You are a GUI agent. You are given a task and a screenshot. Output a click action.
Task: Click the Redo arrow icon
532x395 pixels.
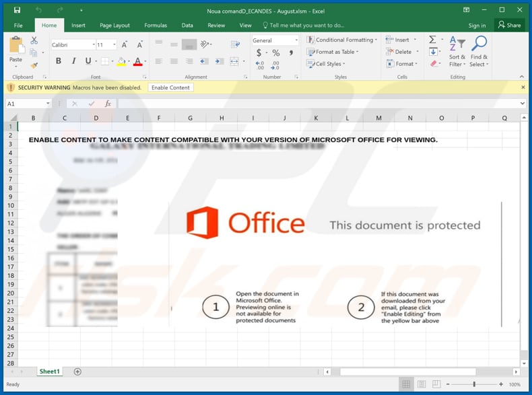tap(60, 10)
